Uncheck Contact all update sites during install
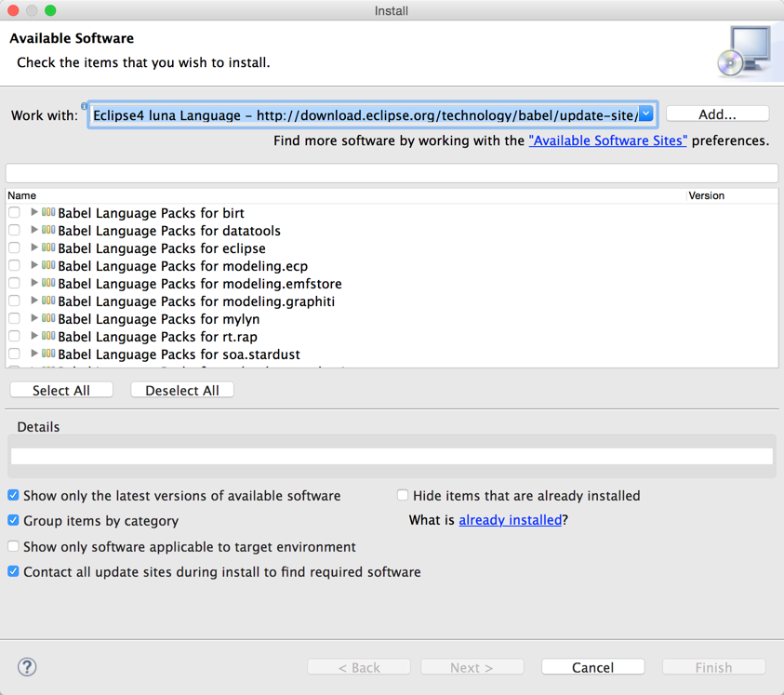 pos(14,571)
